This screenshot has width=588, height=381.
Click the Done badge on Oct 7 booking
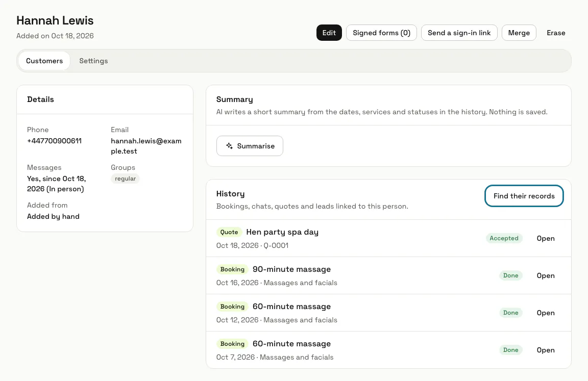pyautogui.click(x=510, y=349)
